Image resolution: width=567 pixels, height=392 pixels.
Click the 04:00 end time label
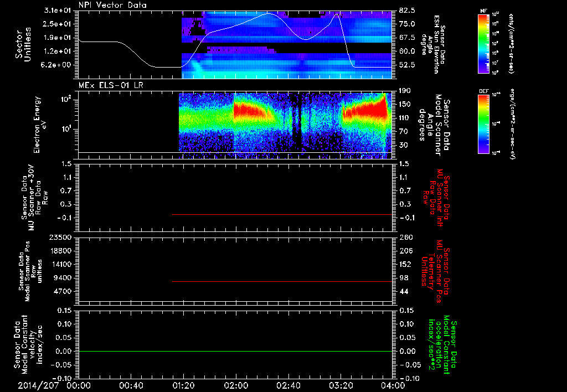(x=393, y=385)
